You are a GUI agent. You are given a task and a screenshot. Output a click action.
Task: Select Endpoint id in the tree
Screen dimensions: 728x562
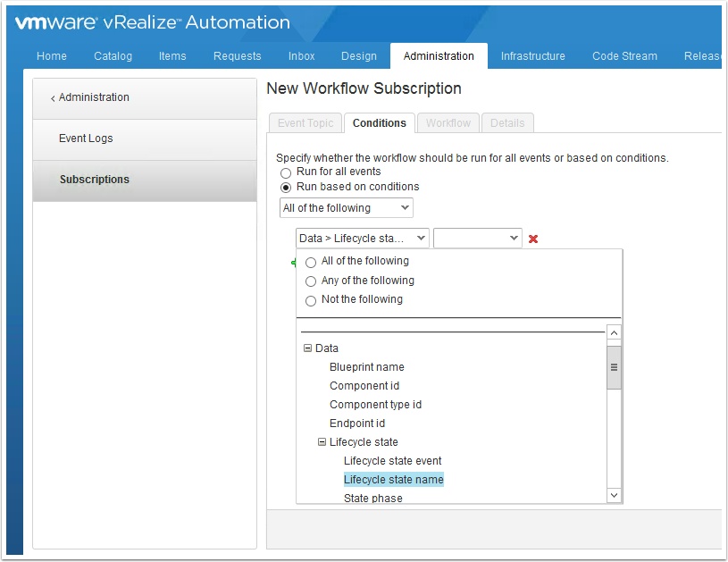pyautogui.click(x=357, y=424)
